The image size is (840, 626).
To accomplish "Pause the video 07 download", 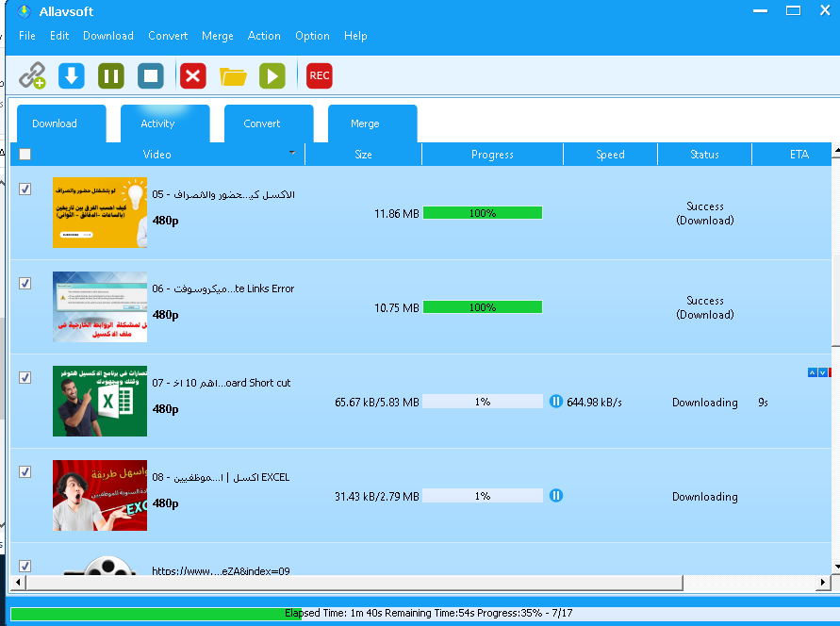I will tap(556, 402).
